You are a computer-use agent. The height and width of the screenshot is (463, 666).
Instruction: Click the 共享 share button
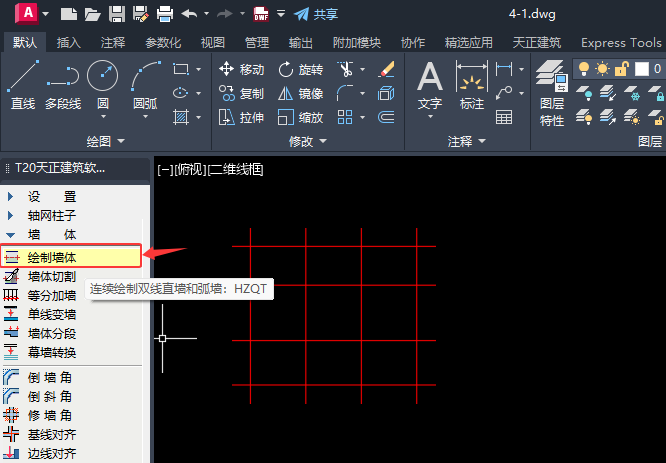point(316,14)
